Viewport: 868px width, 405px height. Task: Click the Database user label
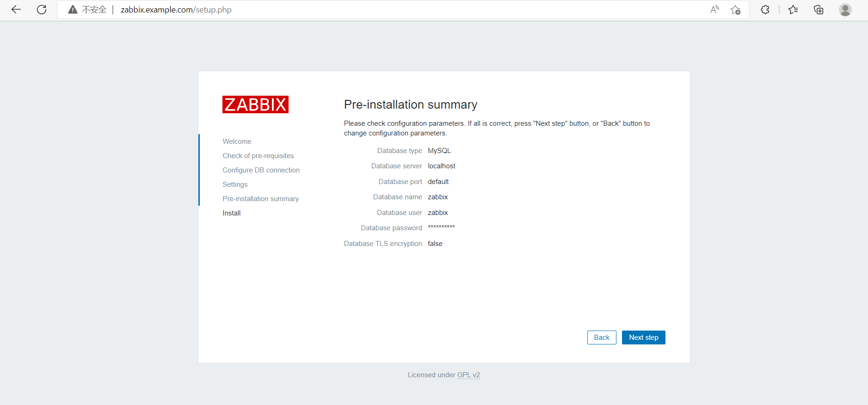[400, 213]
